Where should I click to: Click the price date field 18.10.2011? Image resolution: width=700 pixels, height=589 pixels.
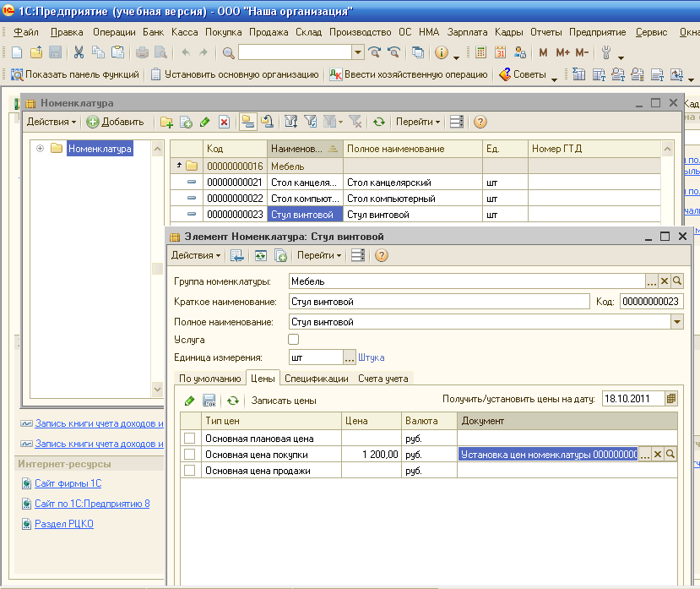pyautogui.click(x=633, y=399)
